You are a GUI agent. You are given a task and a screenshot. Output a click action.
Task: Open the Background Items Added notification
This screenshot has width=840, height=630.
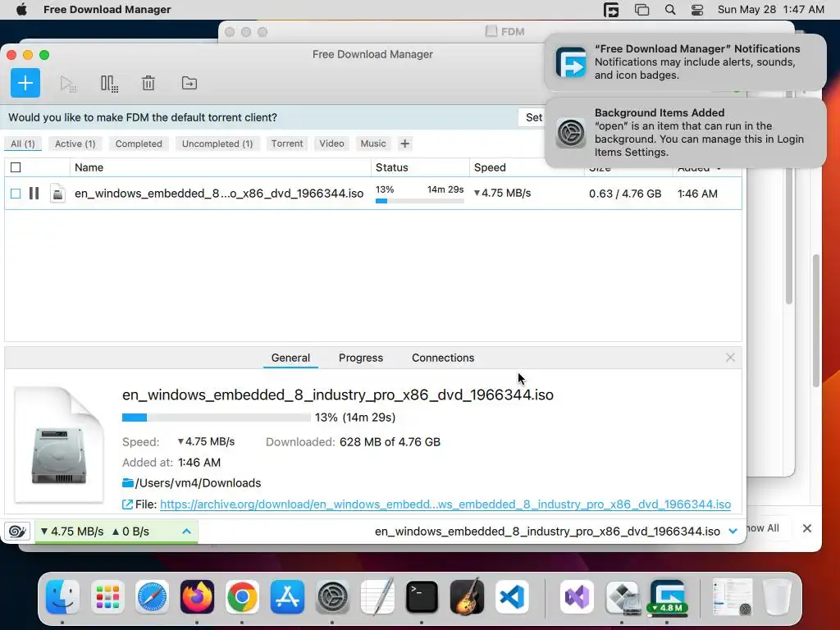click(685, 132)
